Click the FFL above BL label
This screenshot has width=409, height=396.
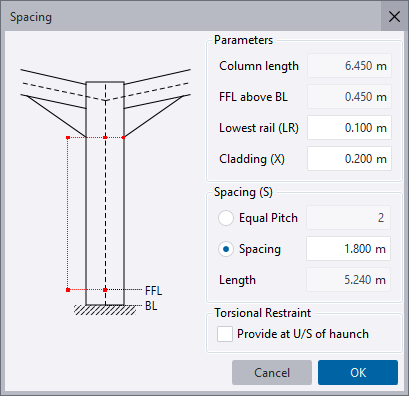click(253, 97)
